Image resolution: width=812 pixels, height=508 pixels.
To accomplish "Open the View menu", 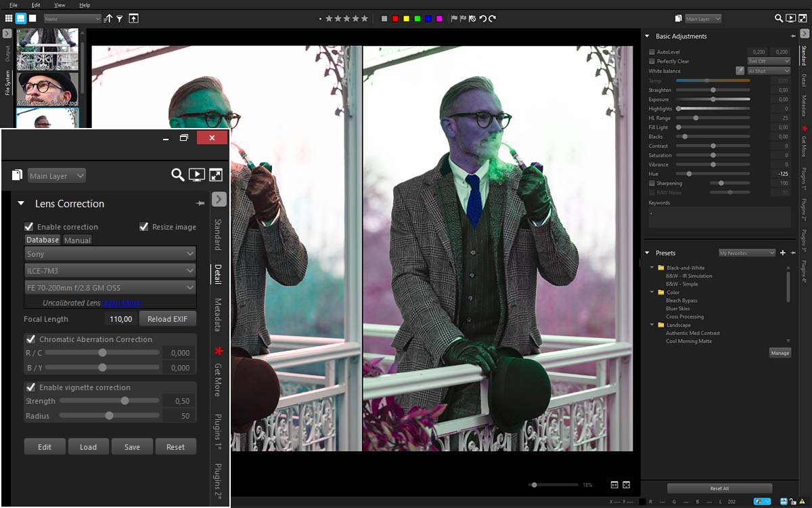I will [x=60, y=5].
